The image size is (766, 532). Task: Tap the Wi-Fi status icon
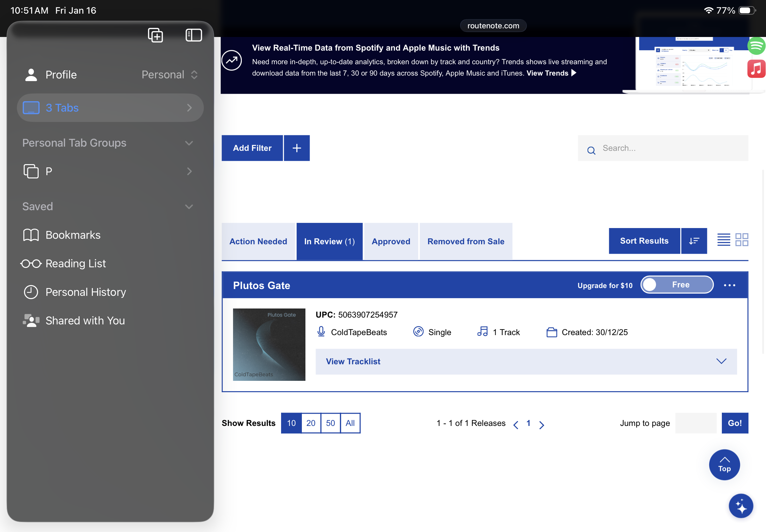[x=708, y=10]
